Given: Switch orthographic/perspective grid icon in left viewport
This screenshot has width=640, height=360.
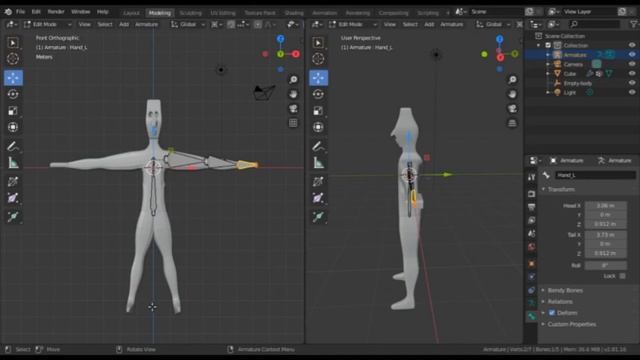Looking at the screenshot, I should tap(293, 123).
